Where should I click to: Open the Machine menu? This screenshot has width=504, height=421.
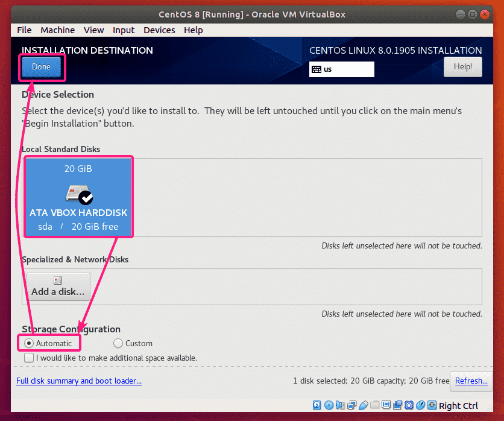tap(57, 30)
